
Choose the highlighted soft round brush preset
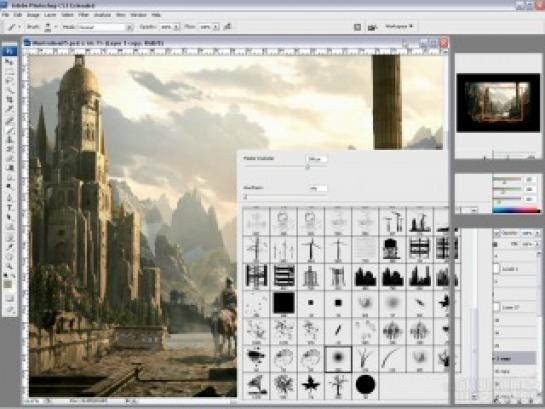pos(338,359)
